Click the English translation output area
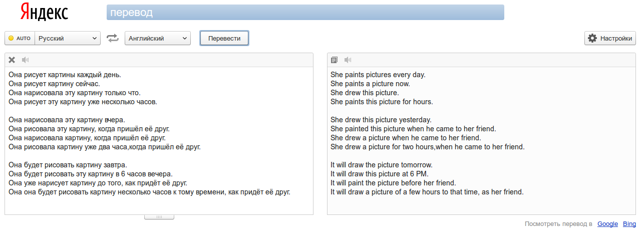The image size is (644, 235). 482,140
